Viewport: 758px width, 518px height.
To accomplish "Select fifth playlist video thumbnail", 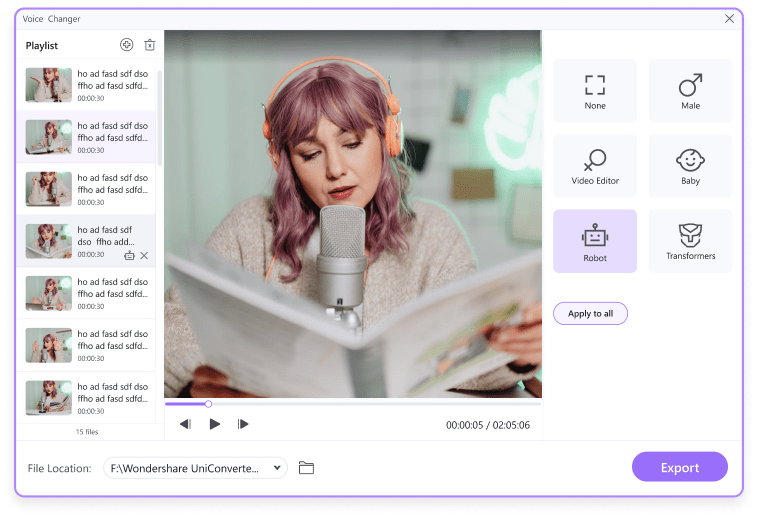I will [48, 293].
